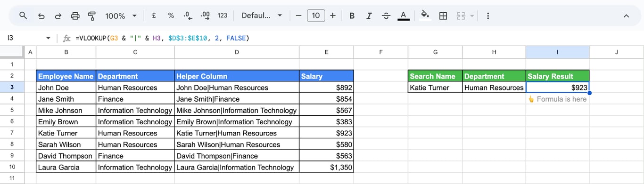Open the Default font dropdown
This screenshot has width=644, height=184.
point(262,16)
